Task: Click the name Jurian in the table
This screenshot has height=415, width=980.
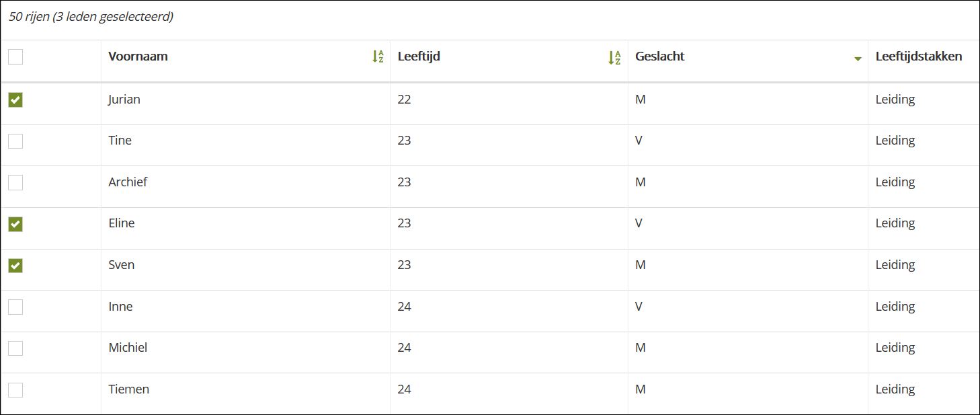Action: (x=124, y=100)
